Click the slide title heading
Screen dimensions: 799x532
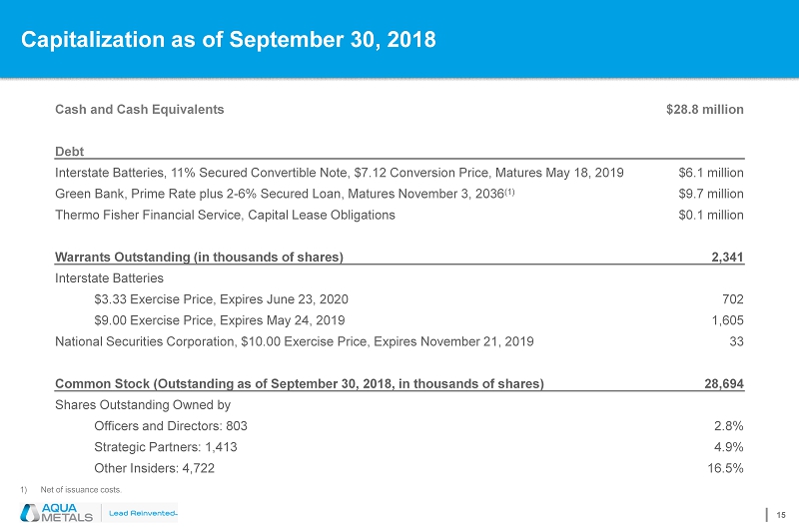230,40
